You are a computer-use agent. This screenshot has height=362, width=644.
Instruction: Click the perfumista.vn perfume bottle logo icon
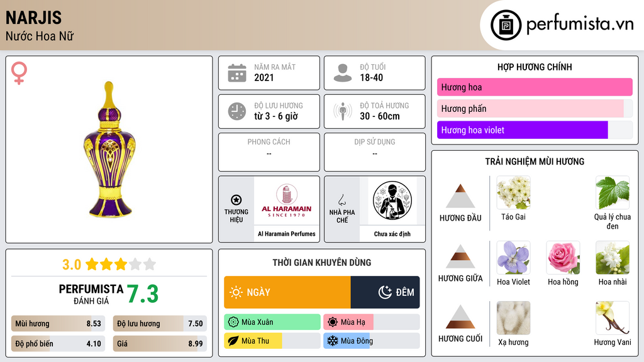coord(506,25)
